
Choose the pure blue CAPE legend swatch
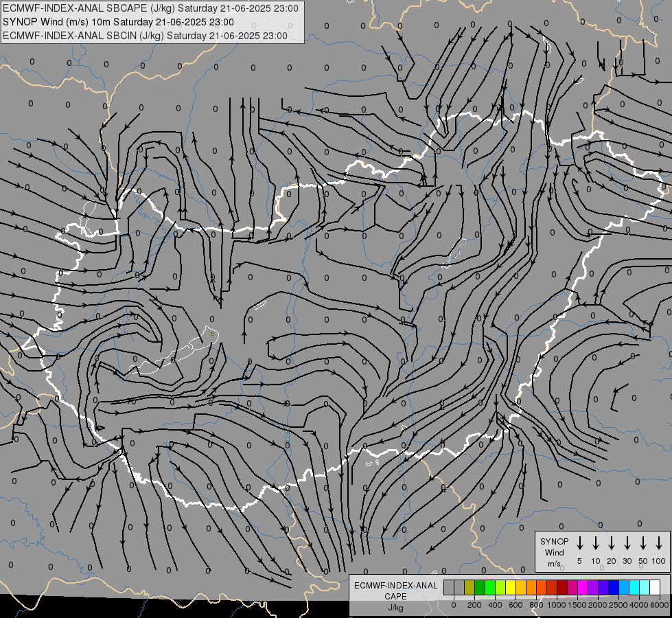pos(613,587)
